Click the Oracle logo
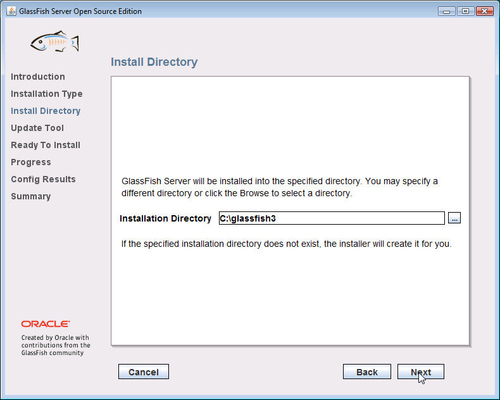 pos(45,324)
